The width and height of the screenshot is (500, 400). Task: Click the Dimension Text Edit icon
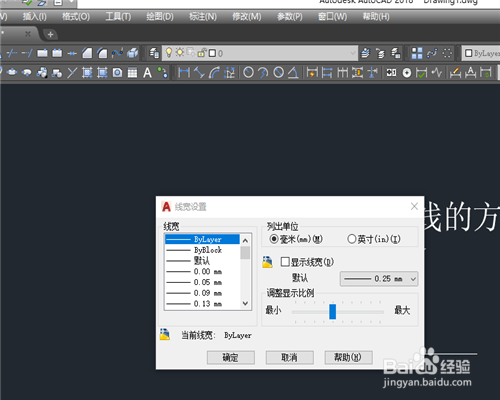(x=471, y=72)
